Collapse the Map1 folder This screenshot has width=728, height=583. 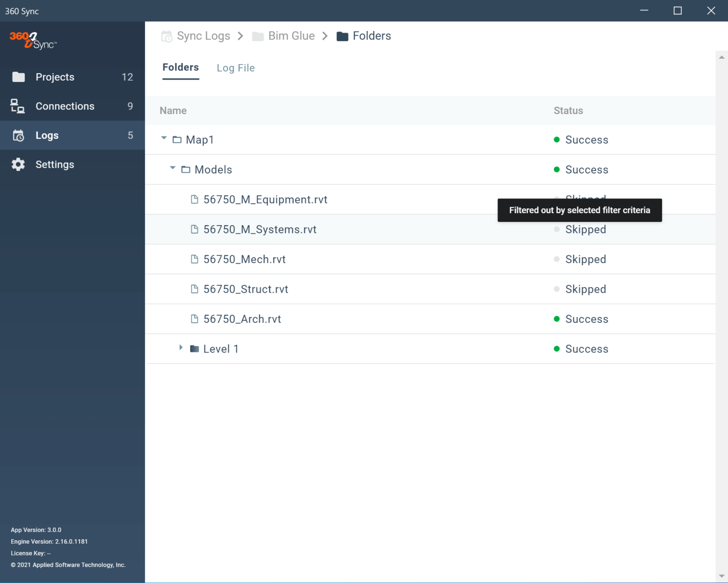click(x=164, y=138)
